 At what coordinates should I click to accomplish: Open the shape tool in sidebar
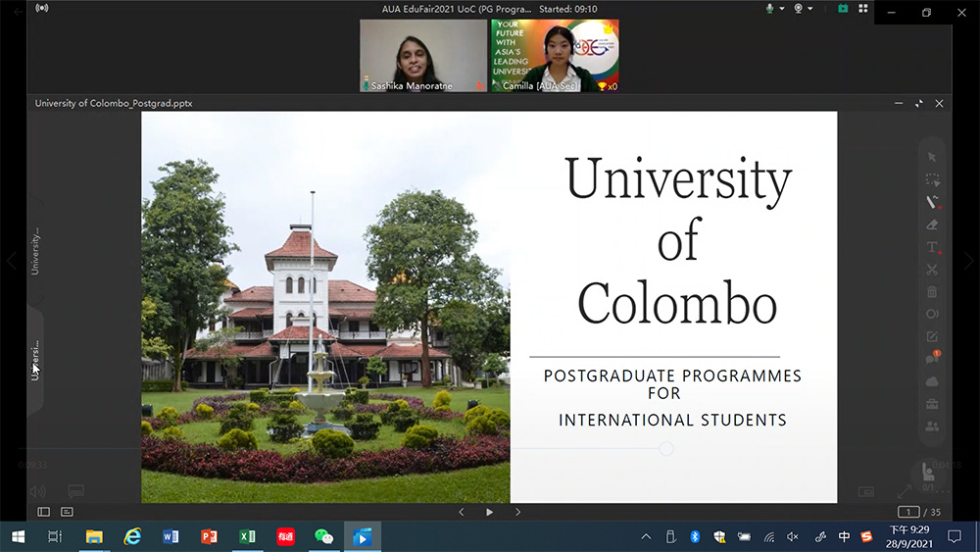(932, 314)
